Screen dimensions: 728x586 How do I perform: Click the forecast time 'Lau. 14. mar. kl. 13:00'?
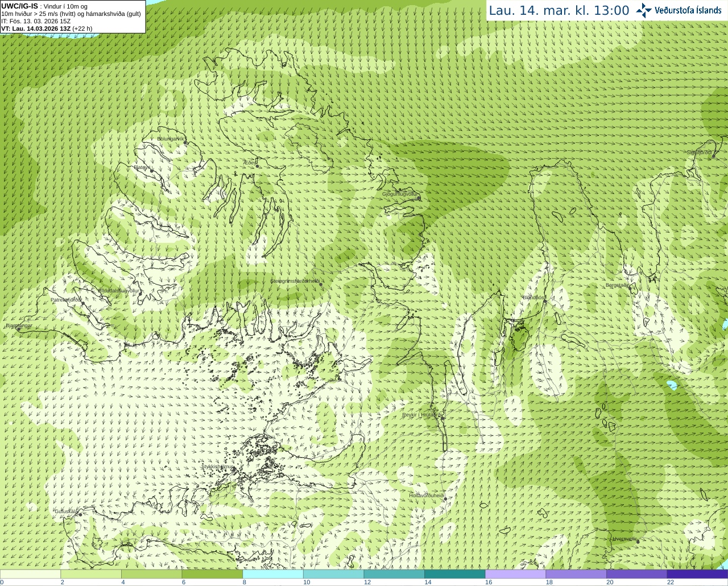[x=559, y=11]
